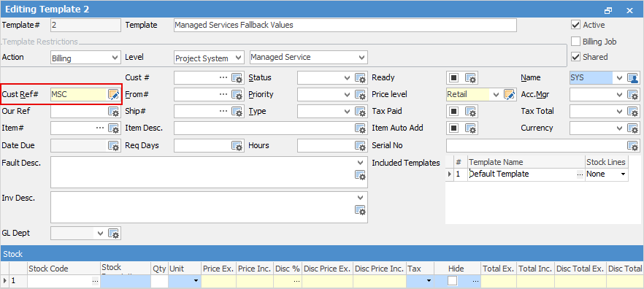Expand the Type dropdown
Image resolution: width=644 pixels, height=289 pixels.
[348, 112]
